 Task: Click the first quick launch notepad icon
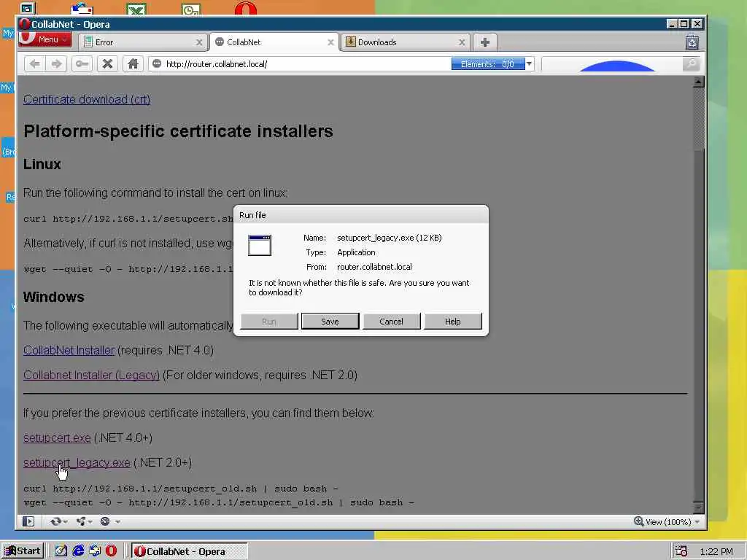coord(61,551)
